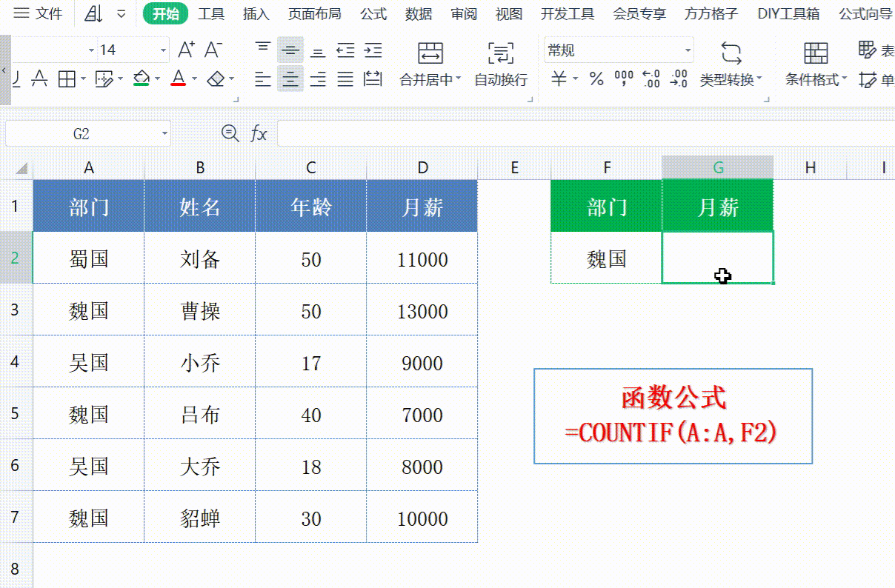
Task: Apply the green fill color
Action: point(142,78)
